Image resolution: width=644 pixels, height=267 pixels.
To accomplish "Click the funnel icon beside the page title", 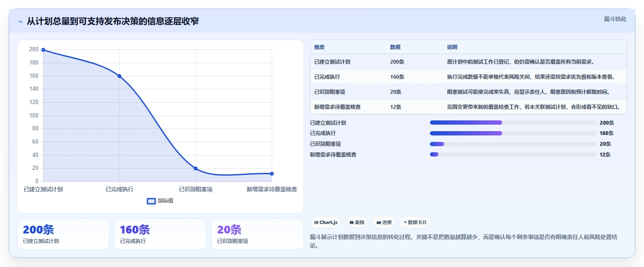I will [20, 21].
